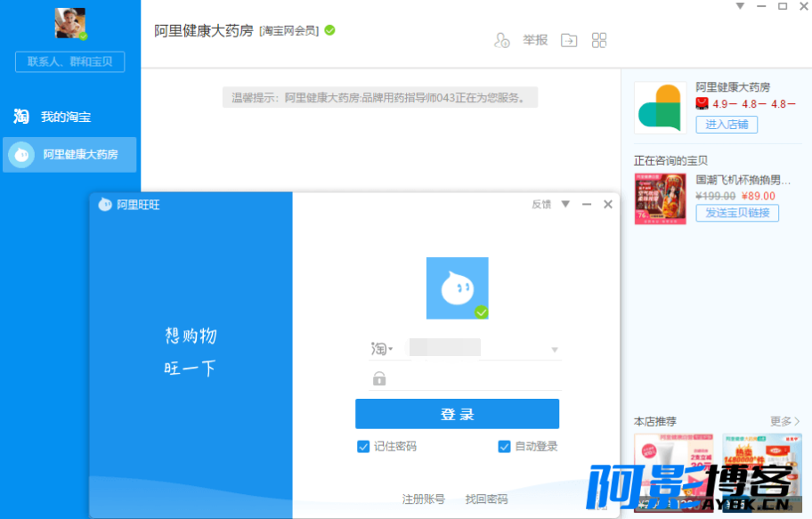
Task: Click the green online status badge on login avatar
Action: tap(482, 312)
